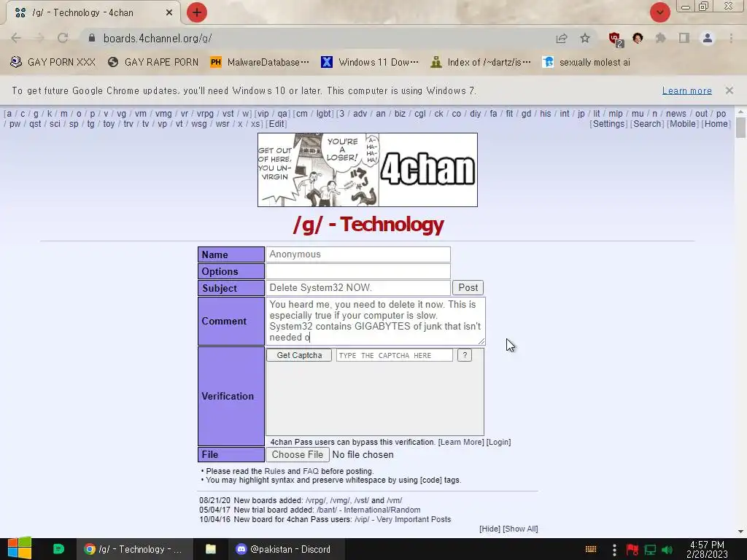Open the green app icon on taskbar

[58, 549]
